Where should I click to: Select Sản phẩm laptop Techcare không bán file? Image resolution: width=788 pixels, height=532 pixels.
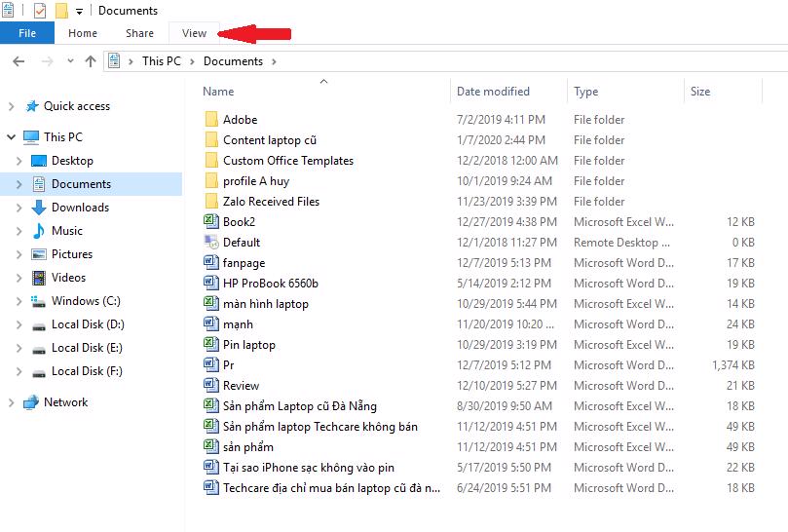[x=320, y=427]
